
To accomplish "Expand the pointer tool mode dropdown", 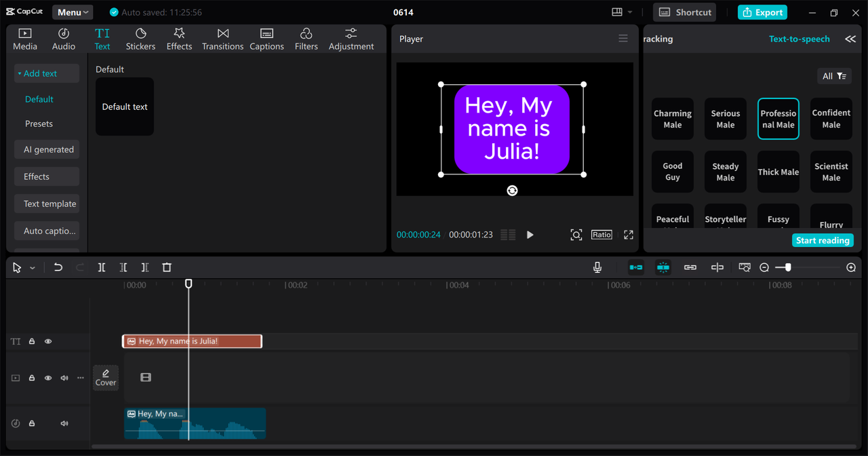I will coord(32,268).
